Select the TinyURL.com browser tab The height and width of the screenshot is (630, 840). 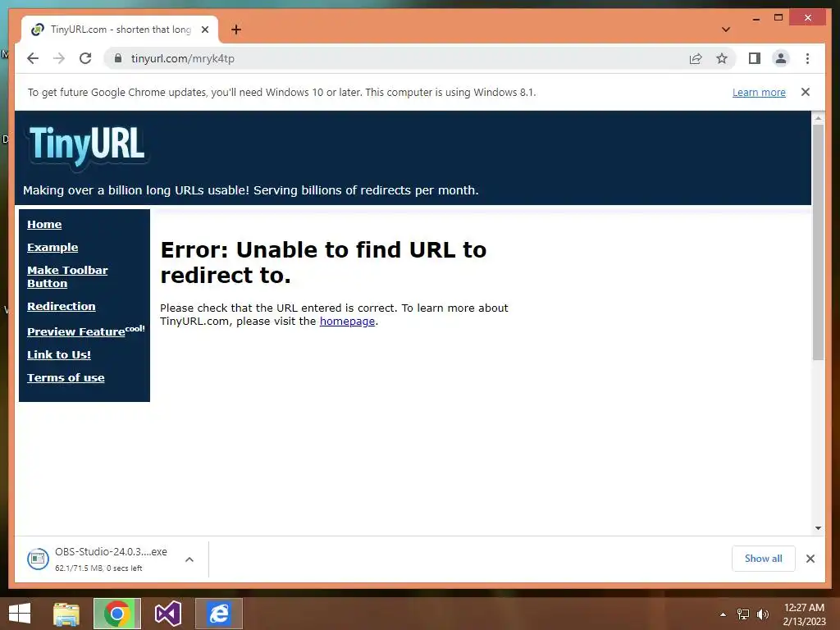click(120, 30)
